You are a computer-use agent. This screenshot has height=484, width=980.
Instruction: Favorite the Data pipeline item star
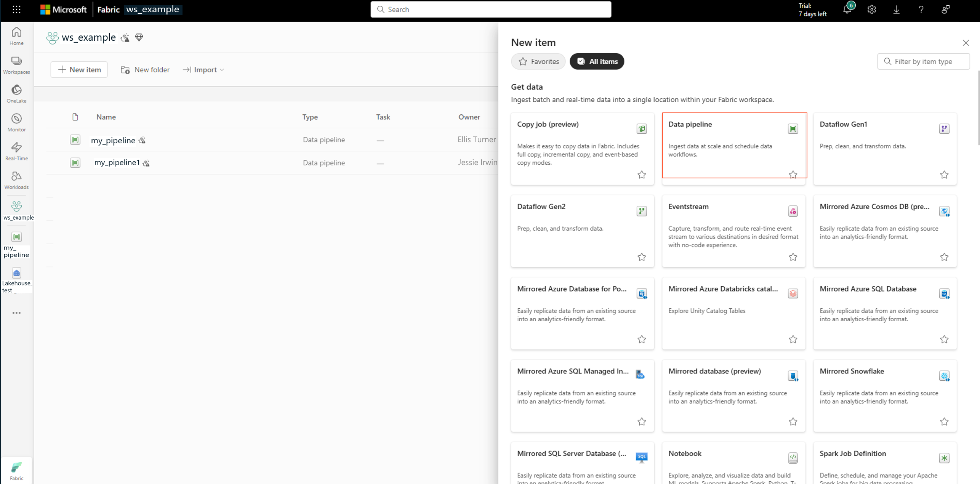coord(793,174)
